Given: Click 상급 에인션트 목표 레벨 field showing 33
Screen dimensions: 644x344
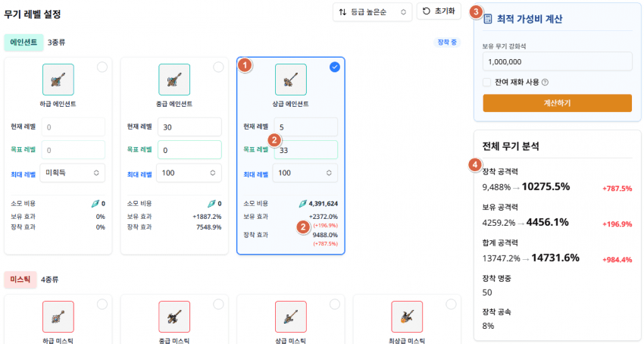Looking at the screenshot, I should pos(306,150).
